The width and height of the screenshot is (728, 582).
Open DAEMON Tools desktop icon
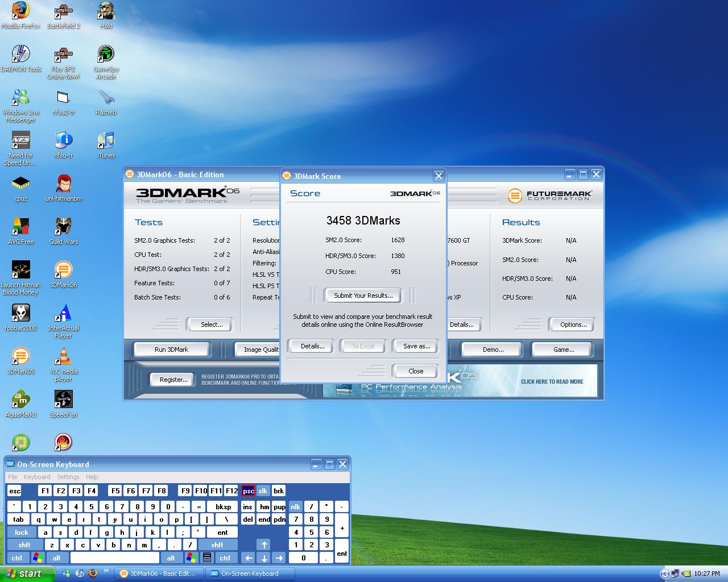click(20, 59)
